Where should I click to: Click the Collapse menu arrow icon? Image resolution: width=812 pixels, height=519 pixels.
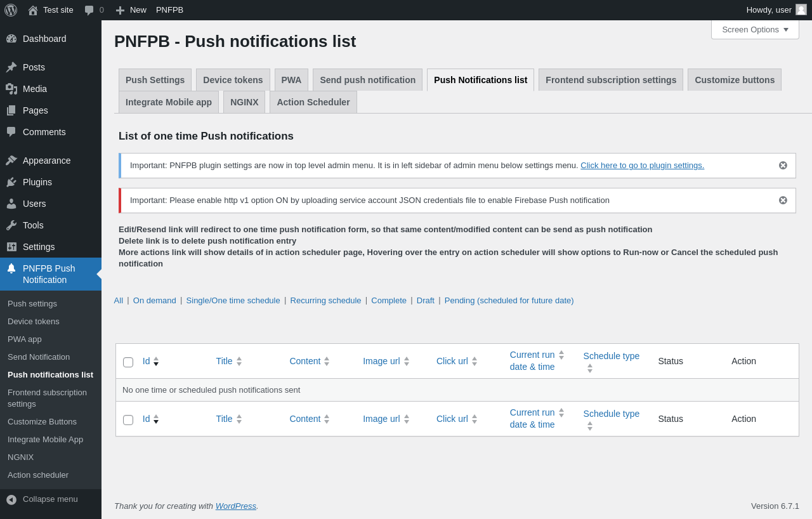tap(11, 499)
